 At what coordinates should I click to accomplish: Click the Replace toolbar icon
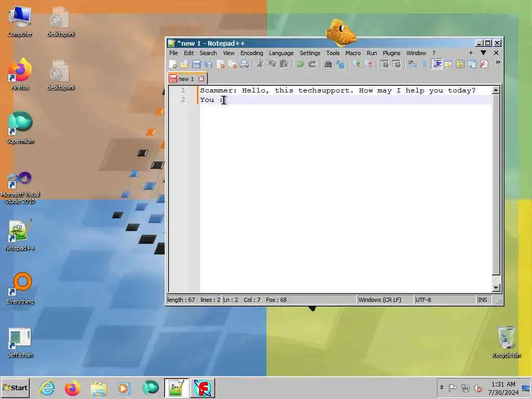coord(340,64)
